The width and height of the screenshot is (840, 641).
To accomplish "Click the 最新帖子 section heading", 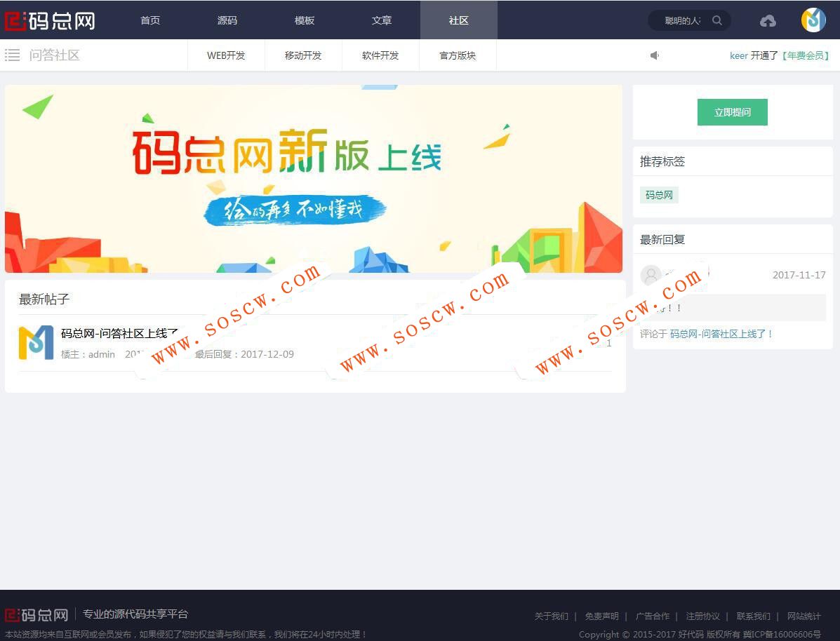I will [x=44, y=299].
